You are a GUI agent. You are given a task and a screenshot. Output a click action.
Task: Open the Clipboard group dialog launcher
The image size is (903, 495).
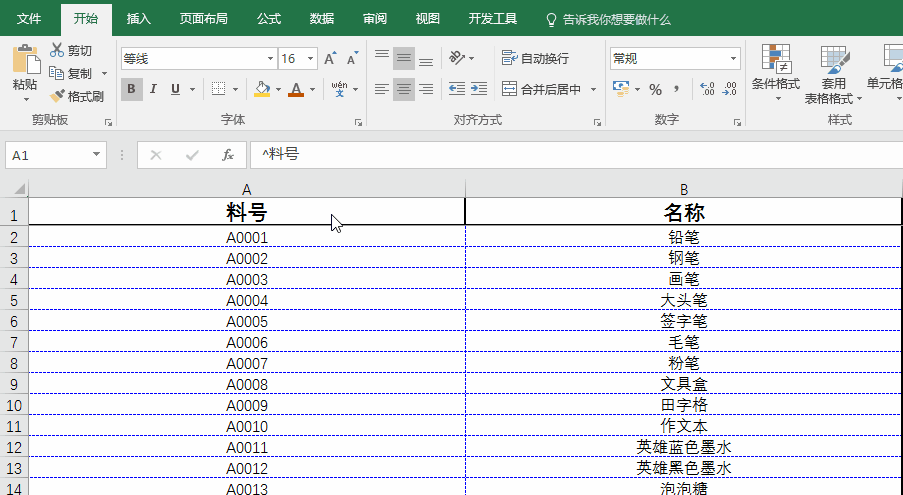[x=108, y=123]
